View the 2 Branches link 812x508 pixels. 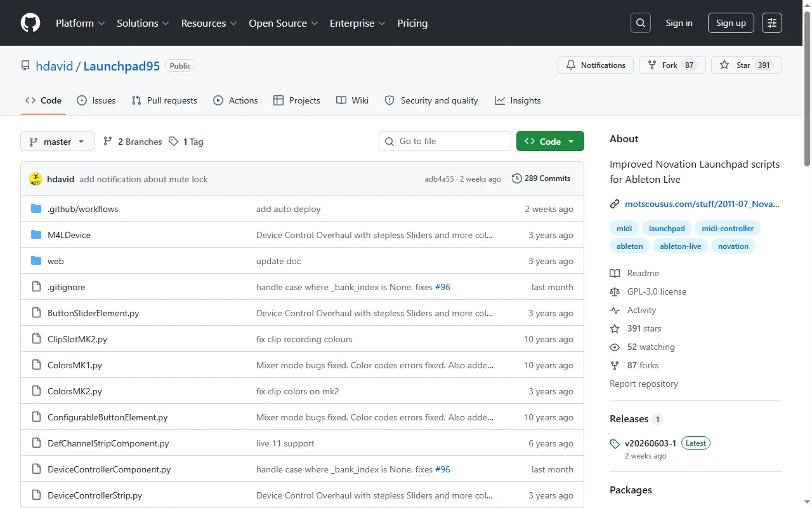[133, 142]
